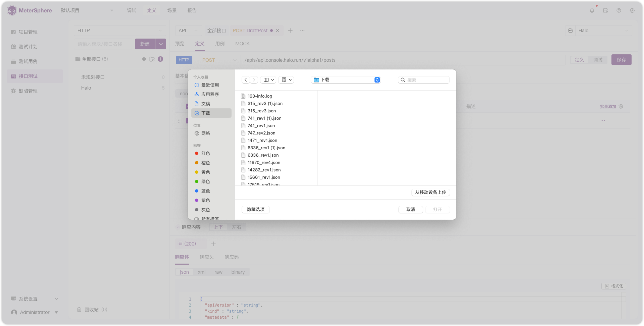Switch to the 报告 top menu
The image size is (644, 326).
192,11
